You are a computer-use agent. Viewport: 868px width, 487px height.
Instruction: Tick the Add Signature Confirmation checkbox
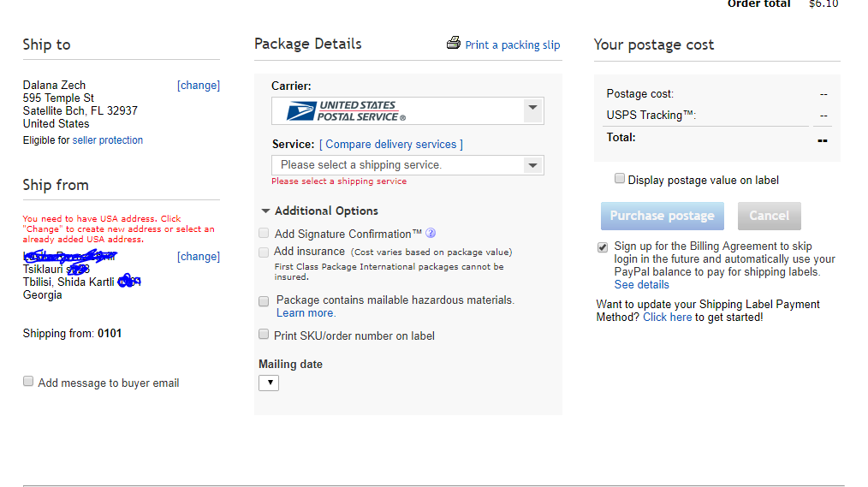pyautogui.click(x=265, y=233)
